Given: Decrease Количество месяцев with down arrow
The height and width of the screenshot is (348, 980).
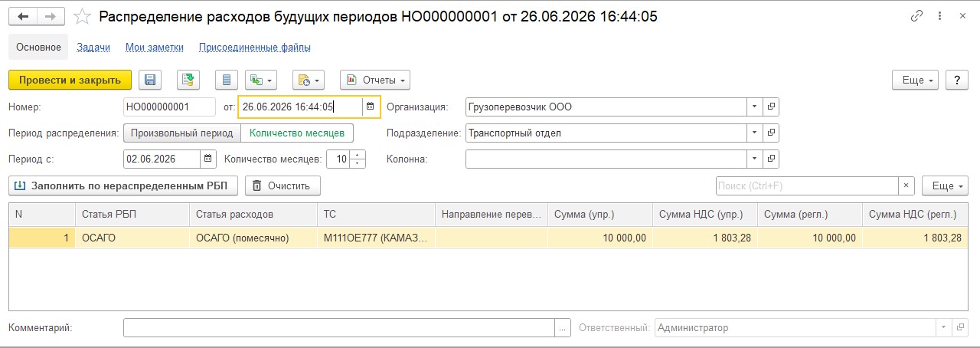Looking at the screenshot, I should coord(358,163).
